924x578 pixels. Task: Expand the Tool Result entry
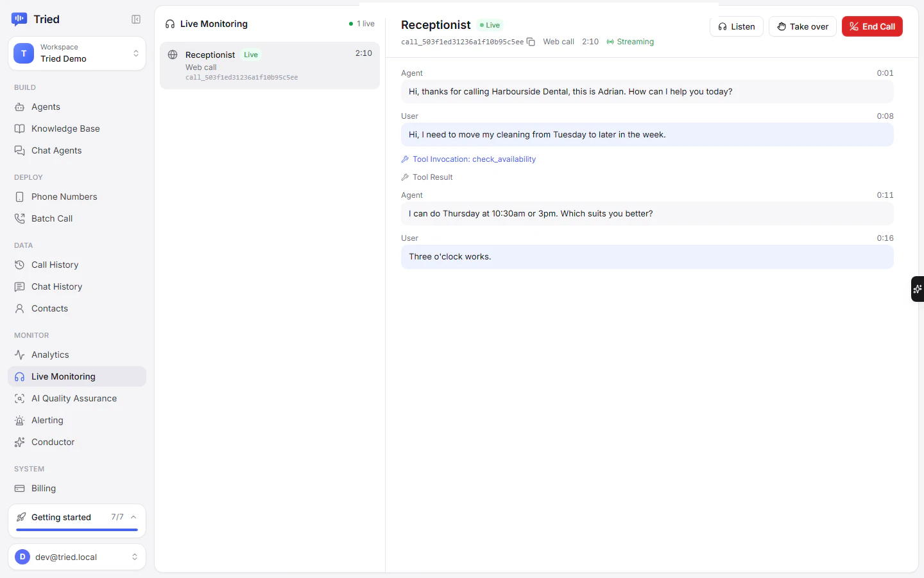pyautogui.click(x=427, y=177)
